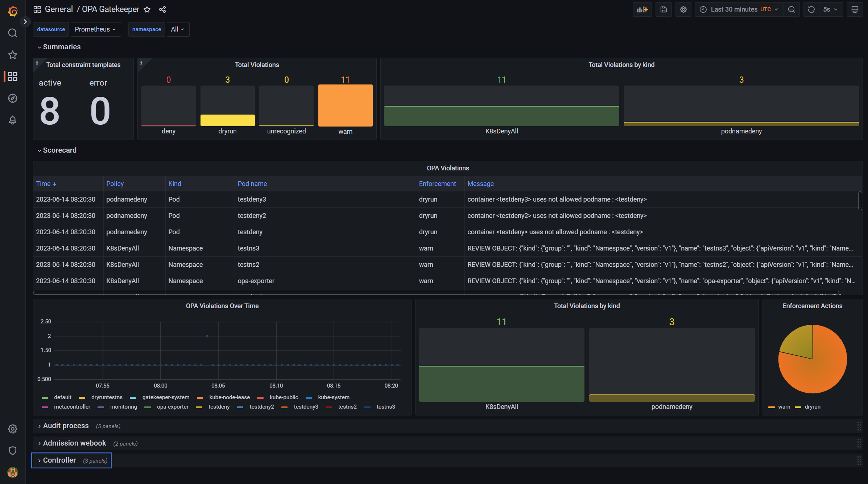Star the OPA Gatekeeper dashboard
The image size is (868, 484).
pos(147,9)
